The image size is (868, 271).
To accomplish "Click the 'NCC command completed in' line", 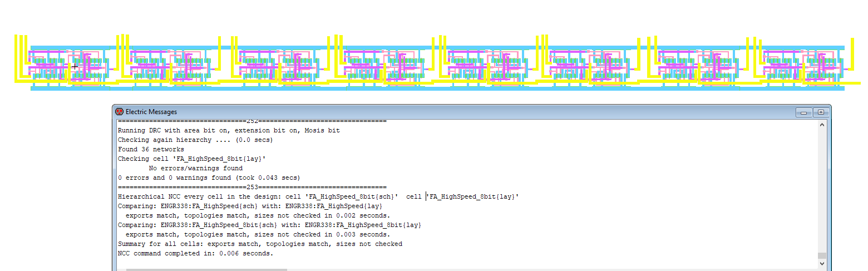I will point(195,253).
